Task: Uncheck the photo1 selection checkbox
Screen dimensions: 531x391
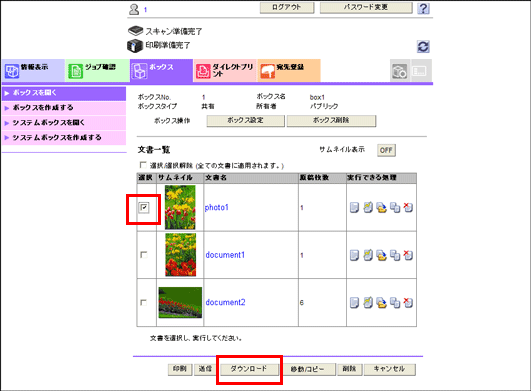Action: [x=144, y=207]
